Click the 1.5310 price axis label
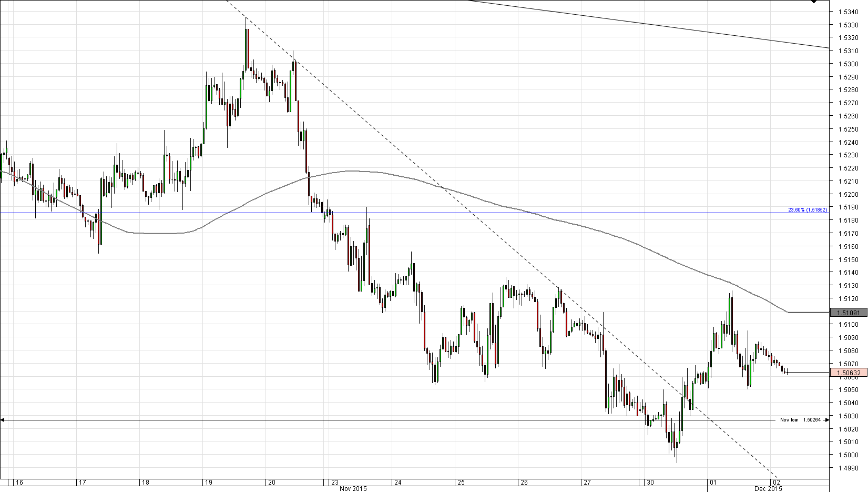868x492 pixels. pos(850,51)
